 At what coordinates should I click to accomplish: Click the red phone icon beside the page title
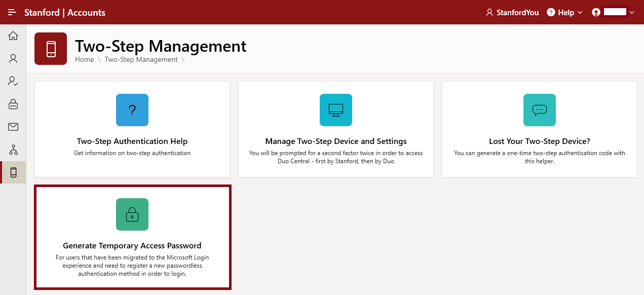[51, 49]
